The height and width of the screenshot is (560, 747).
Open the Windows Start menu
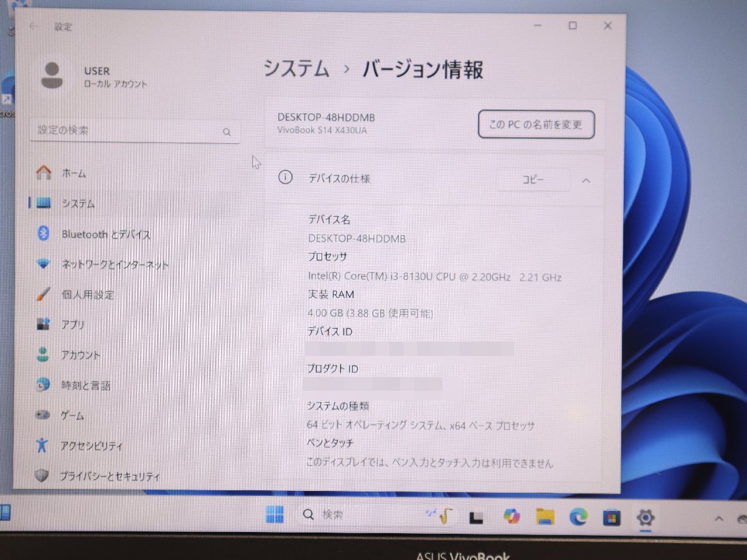pos(276,515)
